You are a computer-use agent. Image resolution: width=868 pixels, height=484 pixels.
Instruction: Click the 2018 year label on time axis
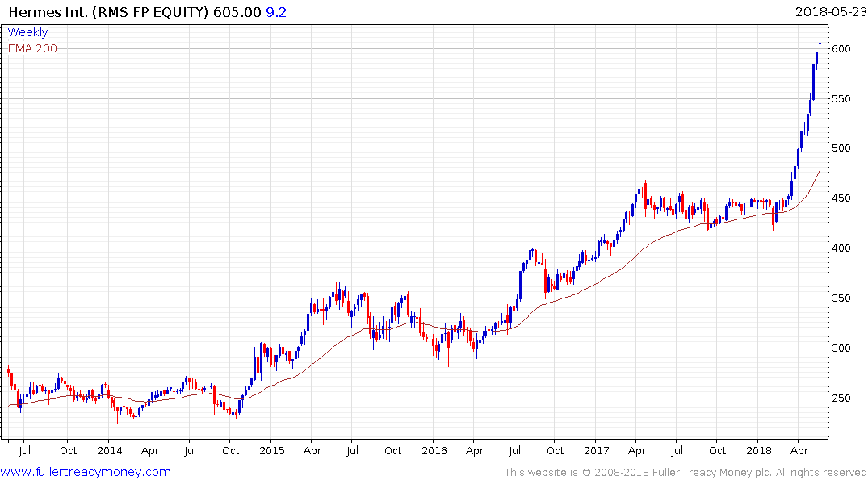coord(758,450)
